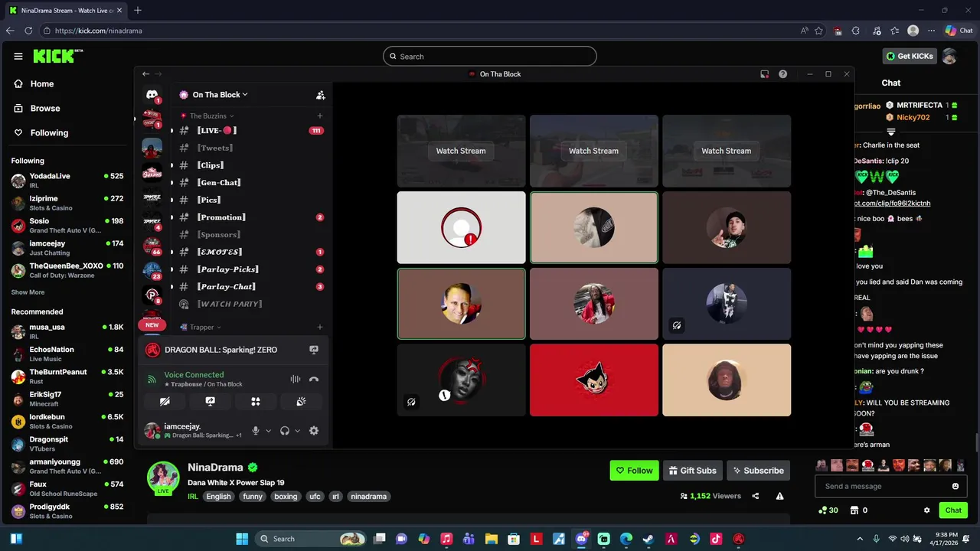Open [Parlay-Picks] Discord channel

(x=250, y=269)
